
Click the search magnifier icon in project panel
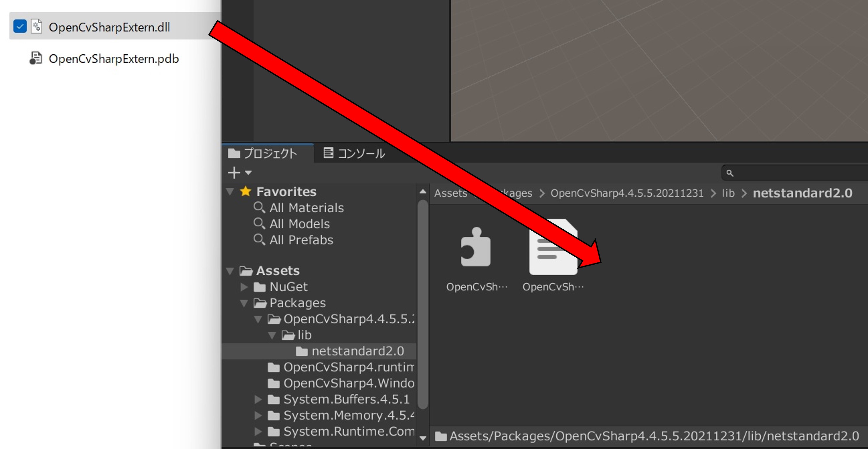pyautogui.click(x=730, y=173)
